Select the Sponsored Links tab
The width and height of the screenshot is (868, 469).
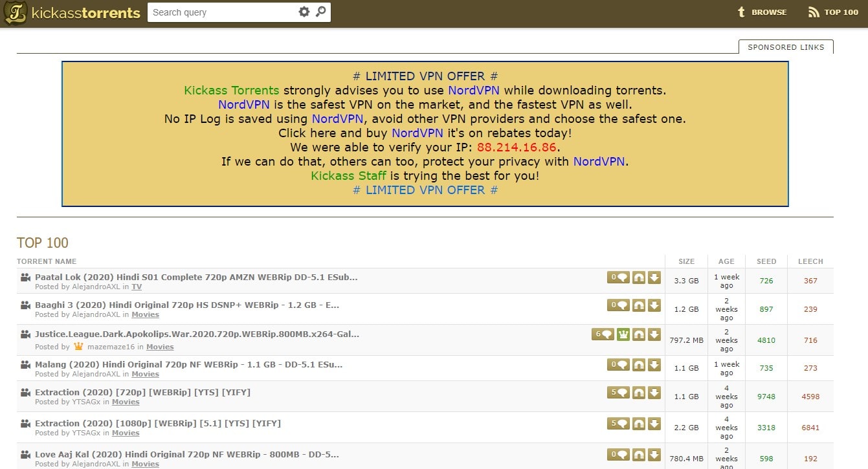[x=786, y=47]
